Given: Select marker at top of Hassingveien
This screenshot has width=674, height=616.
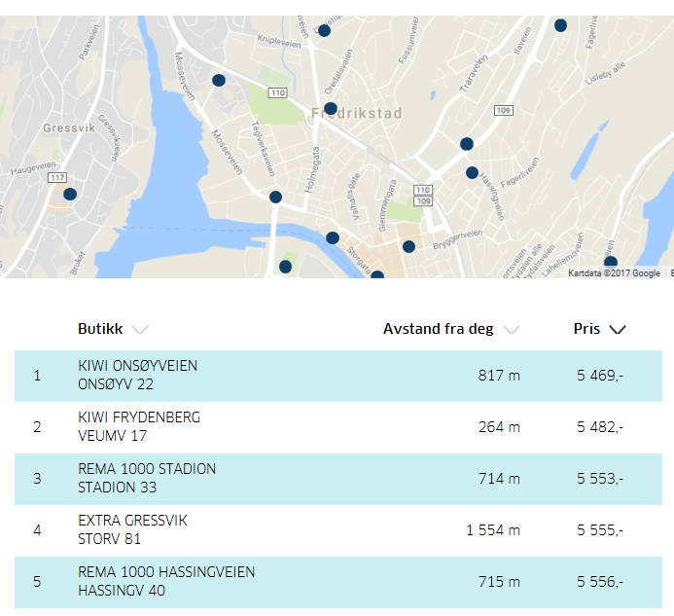Looking at the screenshot, I should coord(472,173).
